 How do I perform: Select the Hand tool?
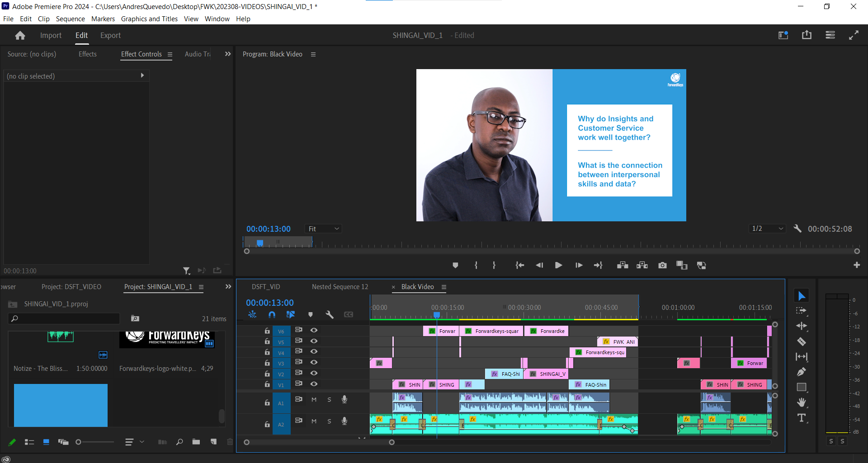click(802, 402)
